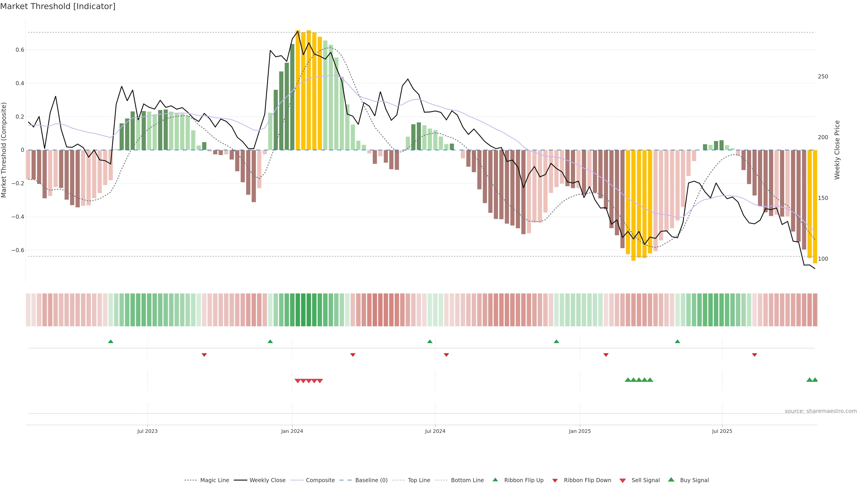Toggle the Composite legend entry

320,480
